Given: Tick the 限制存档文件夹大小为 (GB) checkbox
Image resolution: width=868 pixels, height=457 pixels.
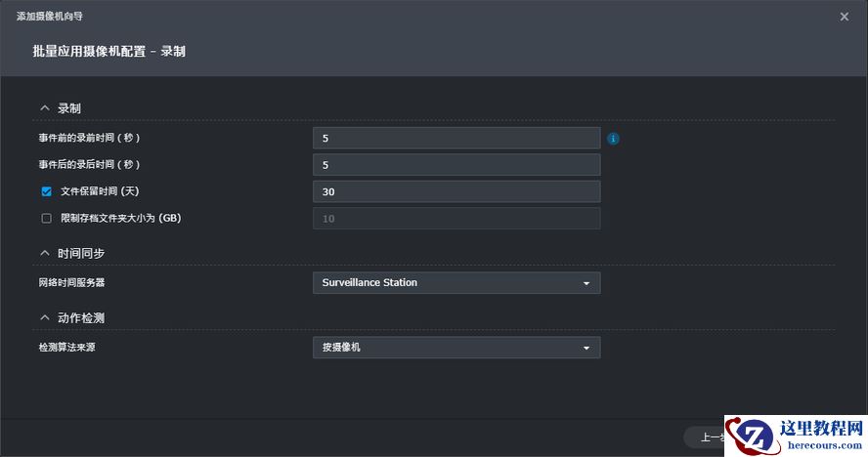Looking at the screenshot, I should [x=46, y=219].
